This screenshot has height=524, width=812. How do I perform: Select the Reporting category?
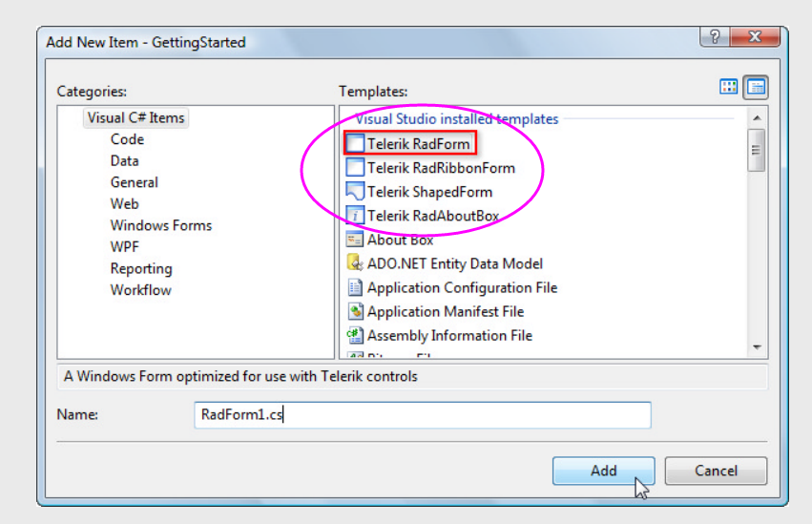pyautogui.click(x=141, y=269)
